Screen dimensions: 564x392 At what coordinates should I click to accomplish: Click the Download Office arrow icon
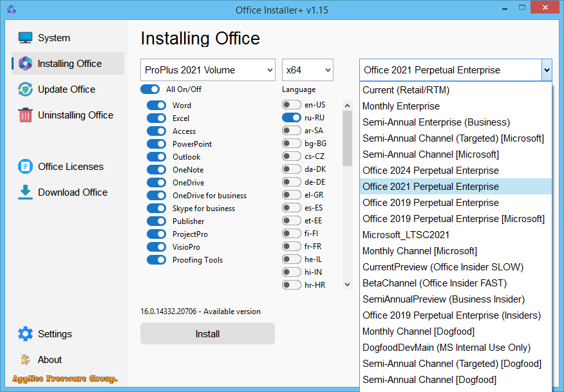coord(25,192)
